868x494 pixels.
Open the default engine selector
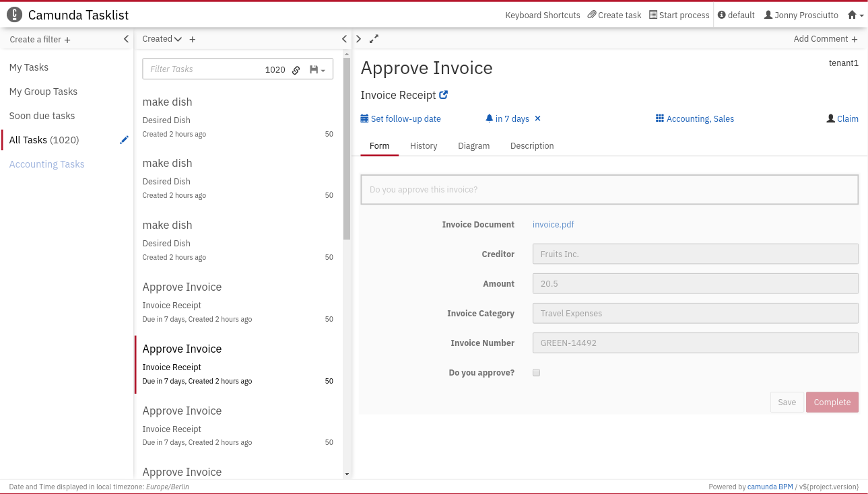coord(736,15)
